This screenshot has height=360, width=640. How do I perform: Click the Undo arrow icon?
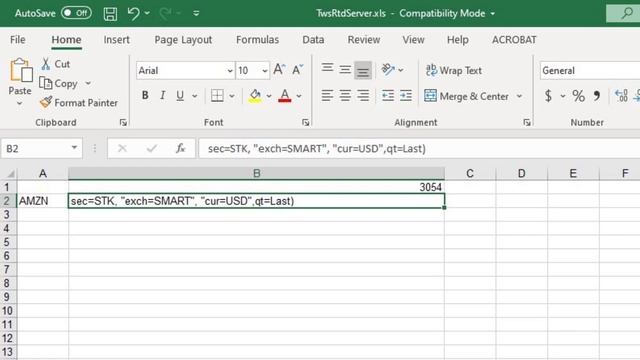pos(133,13)
